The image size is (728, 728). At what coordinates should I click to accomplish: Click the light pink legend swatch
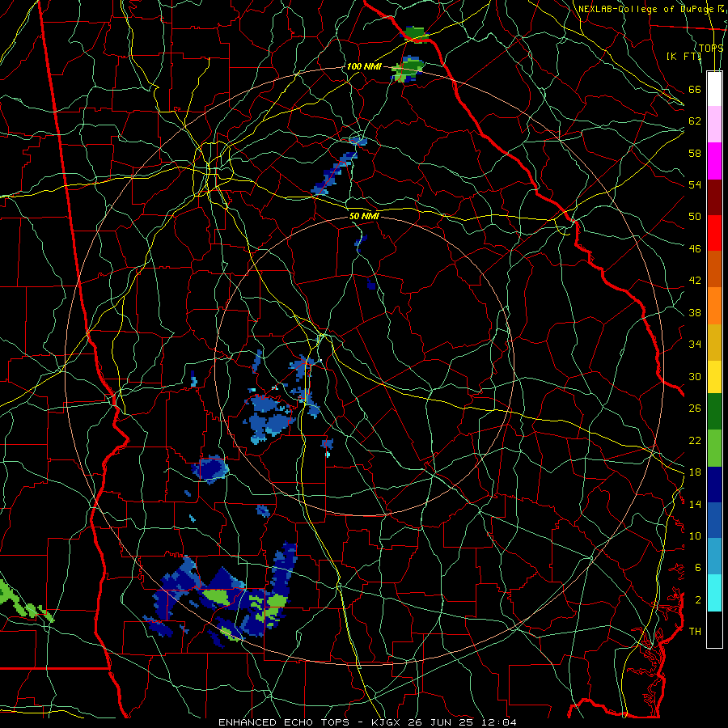714,125
